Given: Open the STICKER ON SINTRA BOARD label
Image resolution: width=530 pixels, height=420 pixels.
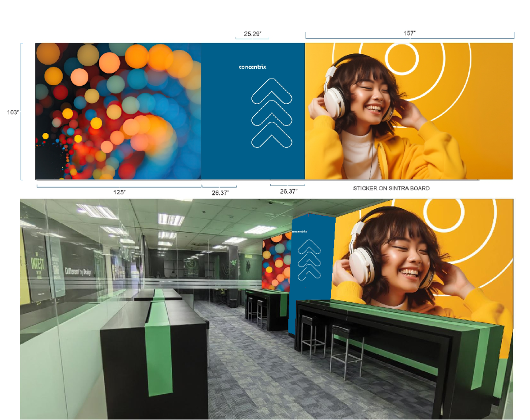Looking at the screenshot, I should click(392, 187).
